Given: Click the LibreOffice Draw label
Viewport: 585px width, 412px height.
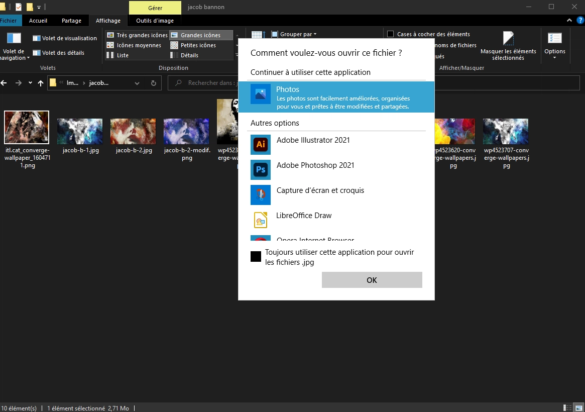Looking at the screenshot, I should click(x=304, y=215).
